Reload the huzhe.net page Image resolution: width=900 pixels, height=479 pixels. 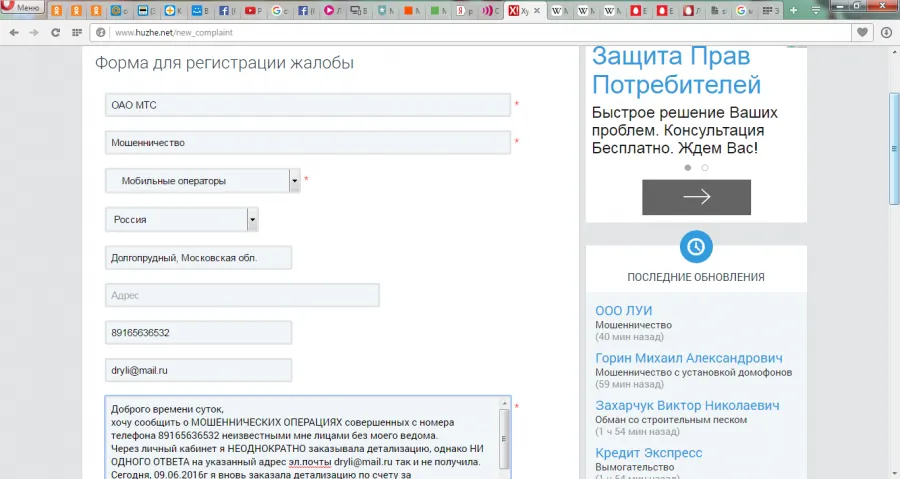[56, 33]
